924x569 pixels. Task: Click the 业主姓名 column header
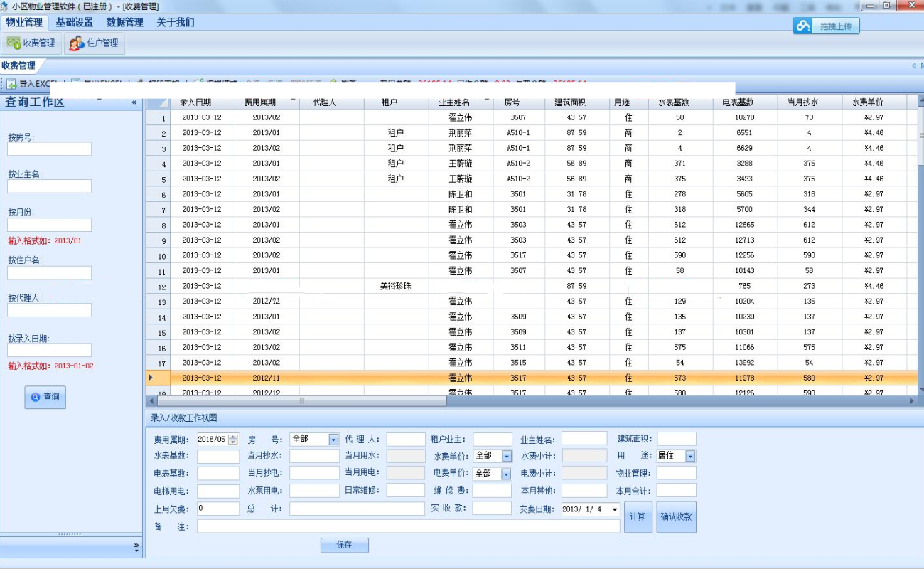460,102
